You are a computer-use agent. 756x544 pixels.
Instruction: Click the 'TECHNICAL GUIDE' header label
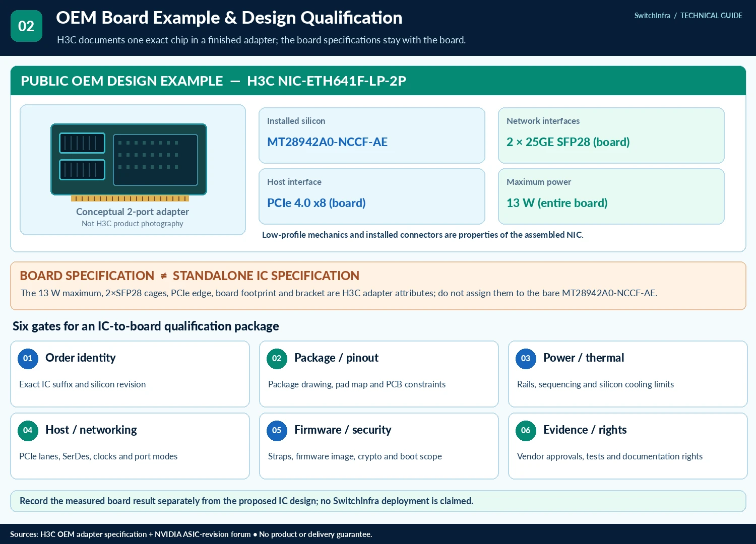coord(711,16)
